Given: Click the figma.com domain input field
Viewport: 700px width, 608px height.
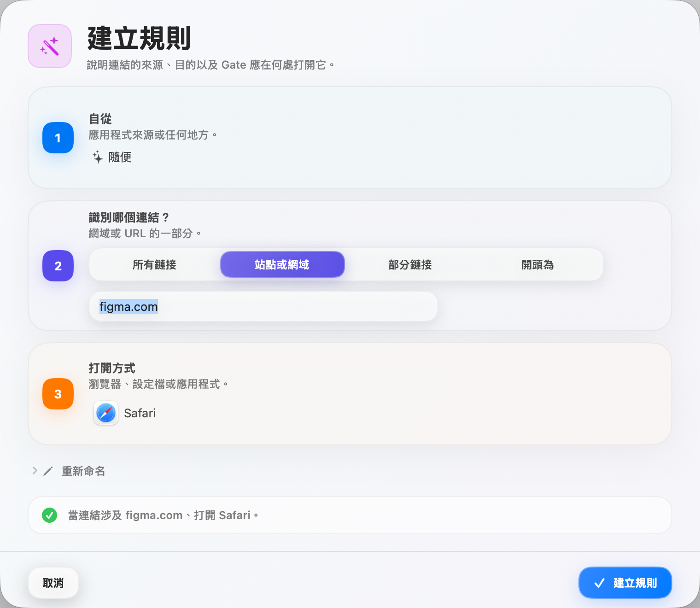Looking at the screenshot, I should point(263,306).
